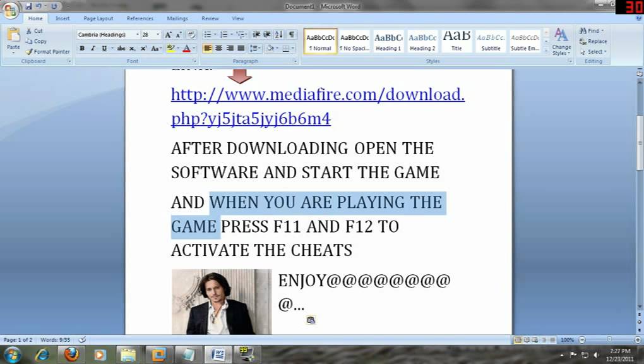Open the Page Layout tab
The height and width of the screenshot is (364, 644).
point(98,18)
